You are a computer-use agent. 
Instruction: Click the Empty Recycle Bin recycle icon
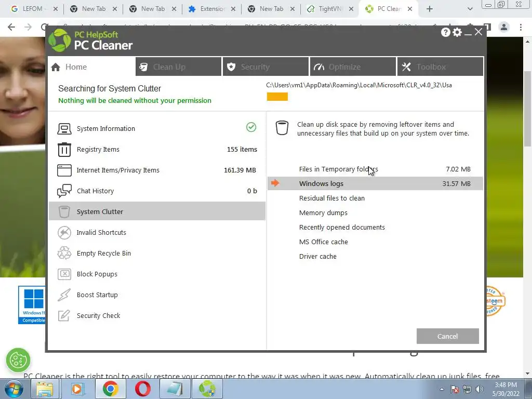click(x=64, y=253)
